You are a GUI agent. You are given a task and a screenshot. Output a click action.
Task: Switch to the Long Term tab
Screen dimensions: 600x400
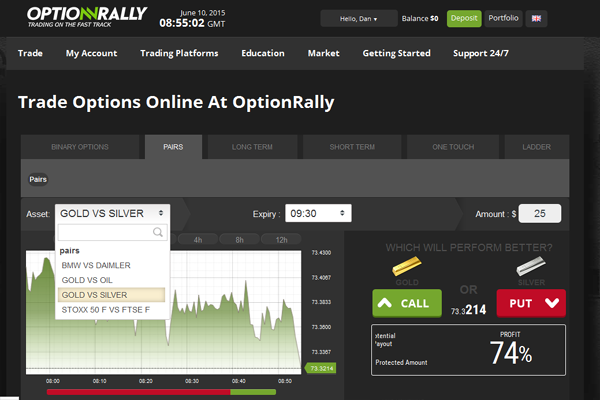[252, 147]
